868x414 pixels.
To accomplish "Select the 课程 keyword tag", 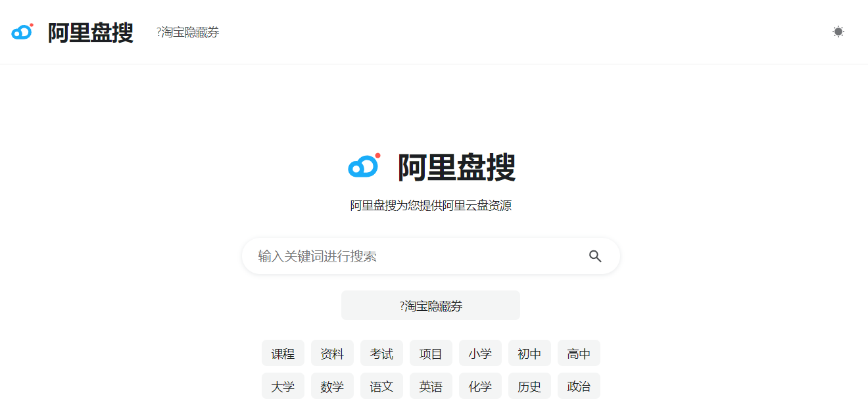I will point(283,353).
